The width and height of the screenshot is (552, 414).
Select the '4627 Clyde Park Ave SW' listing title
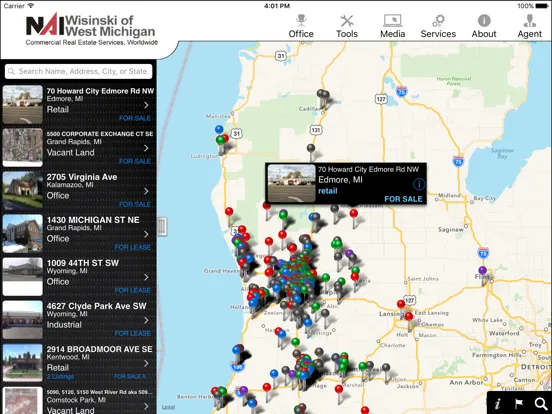click(x=96, y=306)
